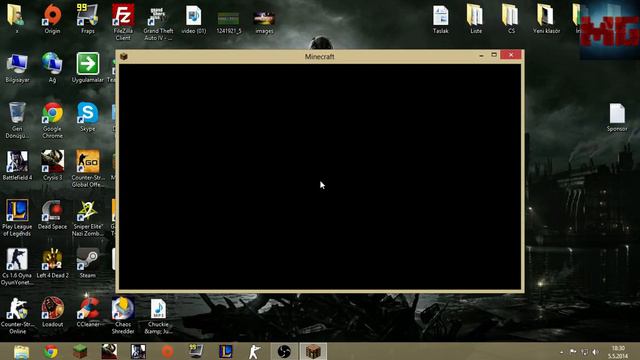The image size is (640, 360).
Task: Select Play League of Legends shortcut
Action: [x=17, y=218]
